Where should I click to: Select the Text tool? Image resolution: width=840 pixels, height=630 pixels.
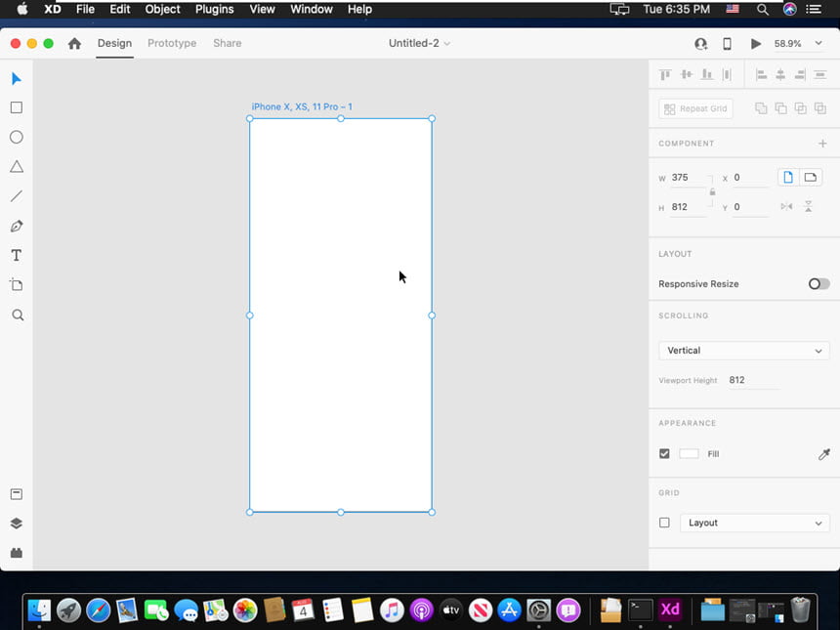(16, 256)
